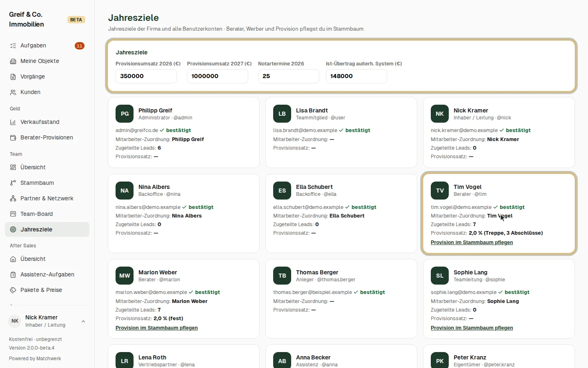Click Lisa Brandt's LB avatar
The width and height of the screenshot is (588, 368).
282,114
